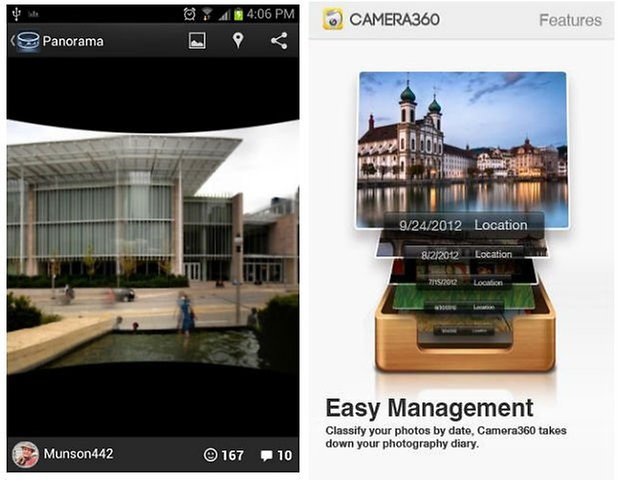The height and width of the screenshot is (480, 620).
Task: Tap the USB connection status icon
Action: click(x=16, y=13)
